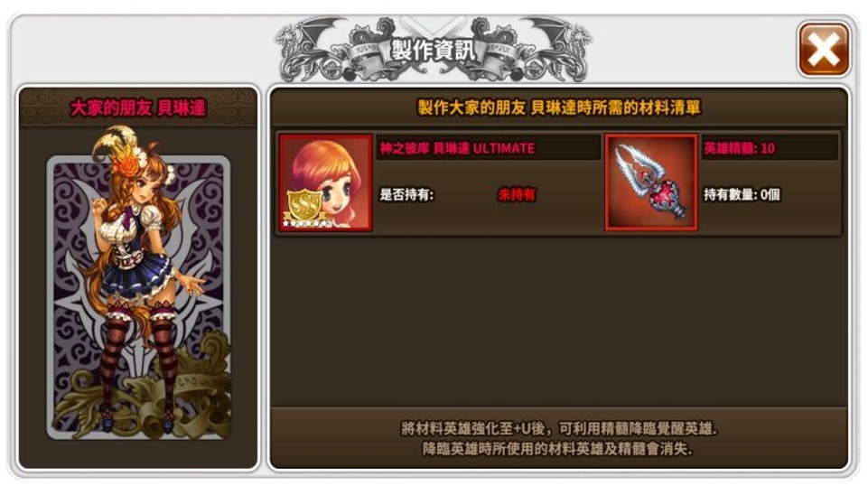Tap the 未持有 ownership status text
Screen dimensions: 868x486
[x=517, y=194]
